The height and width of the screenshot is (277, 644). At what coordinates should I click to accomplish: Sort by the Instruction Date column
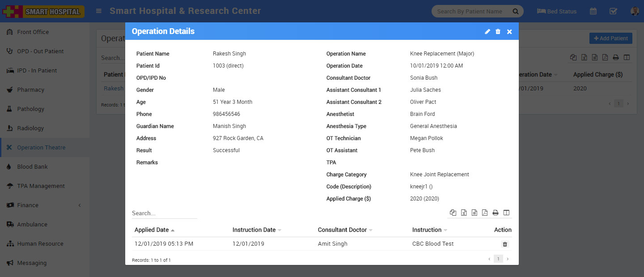point(254,230)
